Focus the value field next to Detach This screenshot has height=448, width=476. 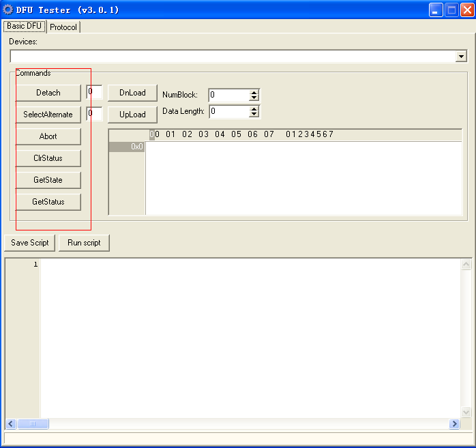pos(94,92)
